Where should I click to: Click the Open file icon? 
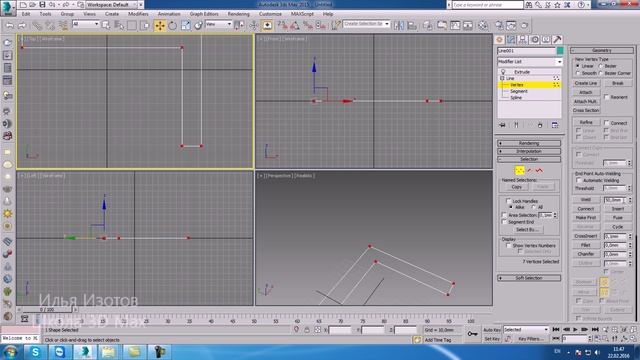32,4
